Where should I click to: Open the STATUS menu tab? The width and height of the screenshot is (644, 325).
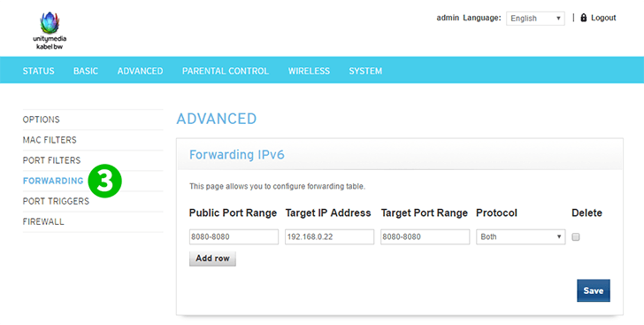[38, 71]
